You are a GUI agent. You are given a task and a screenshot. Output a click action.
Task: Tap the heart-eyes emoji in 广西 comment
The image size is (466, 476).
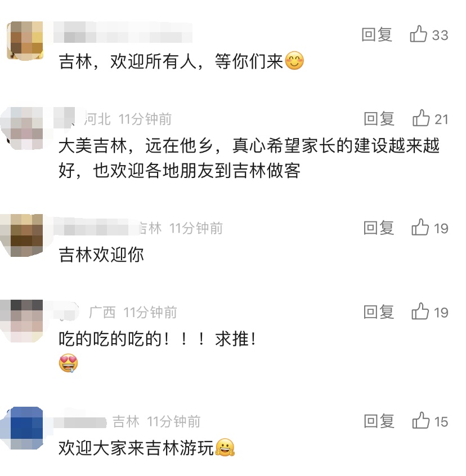[68, 363]
